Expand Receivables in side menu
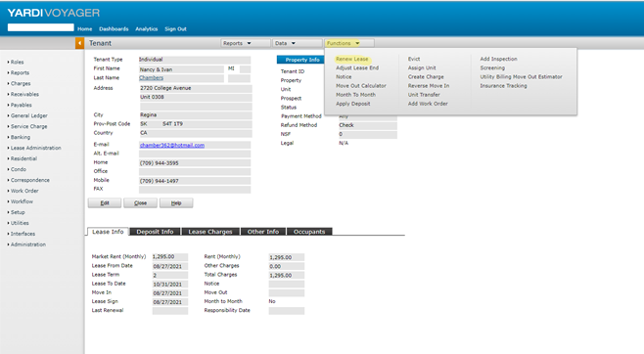This screenshot has height=354, width=644. (x=23, y=94)
